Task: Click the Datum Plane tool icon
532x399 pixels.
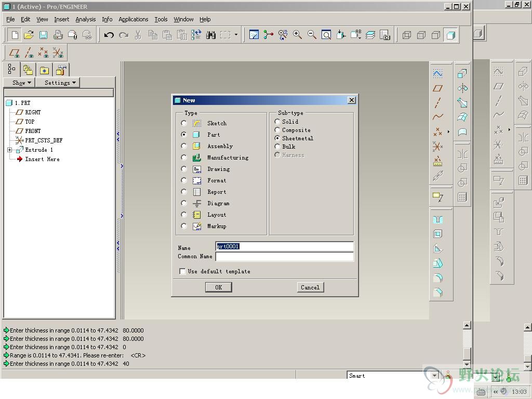Action: (x=437, y=88)
